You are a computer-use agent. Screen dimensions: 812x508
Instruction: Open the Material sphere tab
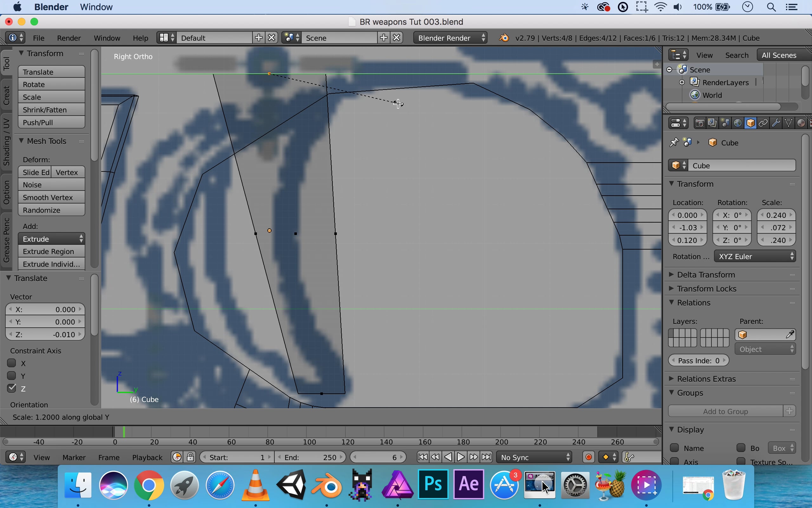click(x=801, y=123)
